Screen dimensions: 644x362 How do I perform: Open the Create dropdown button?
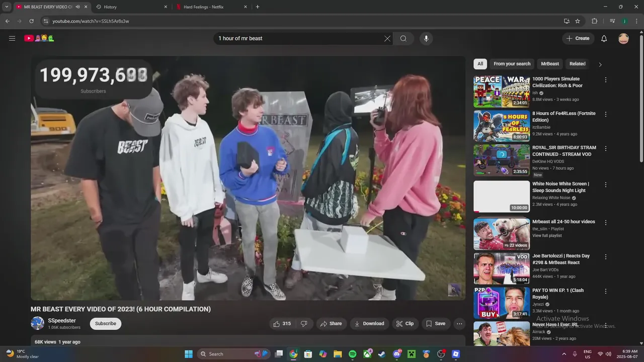click(578, 38)
